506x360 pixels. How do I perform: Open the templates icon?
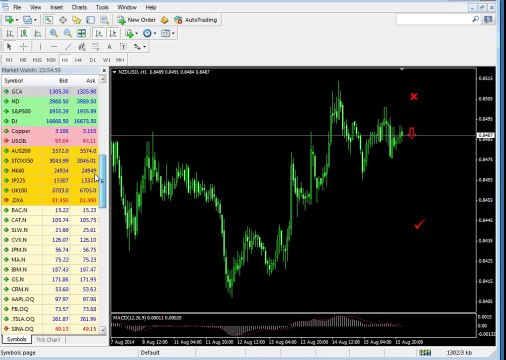pyautogui.click(x=165, y=33)
